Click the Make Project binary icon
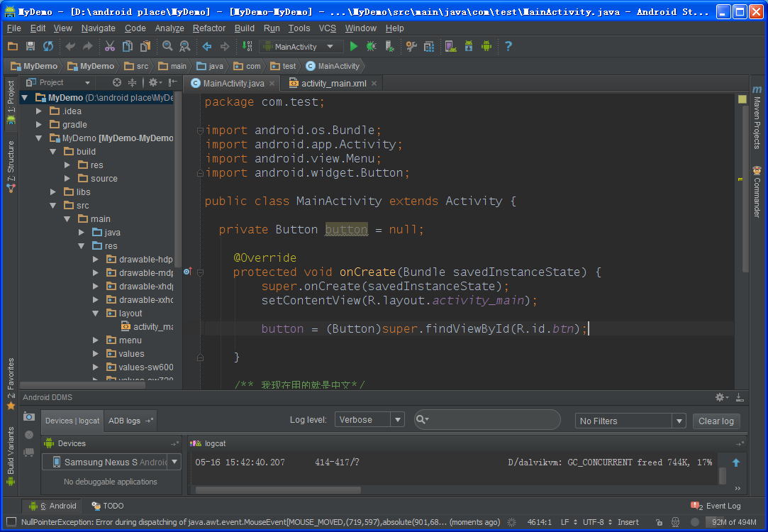Image resolution: width=768 pixels, height=532 pixels. coord(247,47)
